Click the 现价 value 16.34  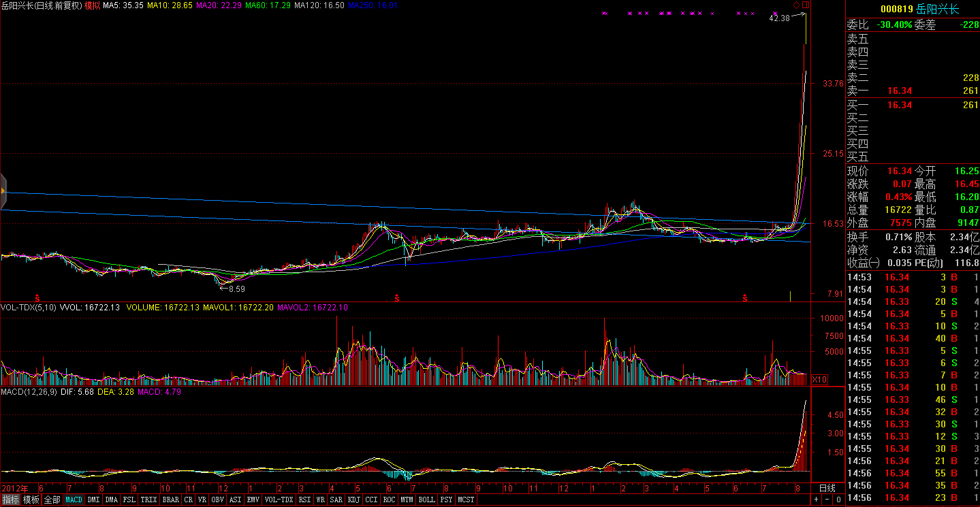tap(899, 171)
